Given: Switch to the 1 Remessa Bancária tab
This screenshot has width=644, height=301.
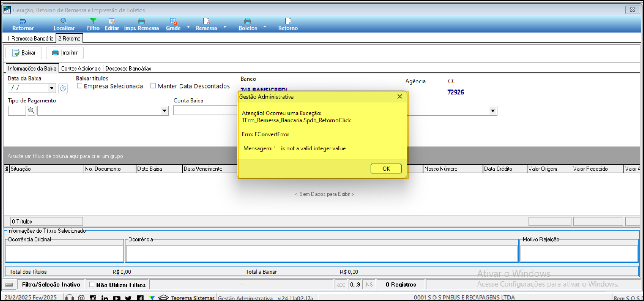Looking at the screenshot, I should pyautogui.click(x=30, y=39).
